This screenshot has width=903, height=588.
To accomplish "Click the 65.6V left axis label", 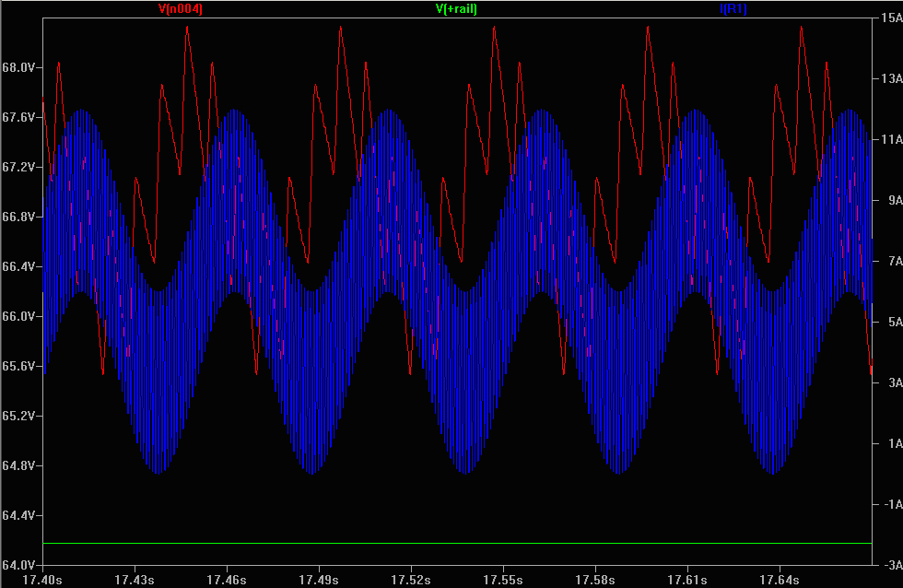I will [x=18, y=366].
